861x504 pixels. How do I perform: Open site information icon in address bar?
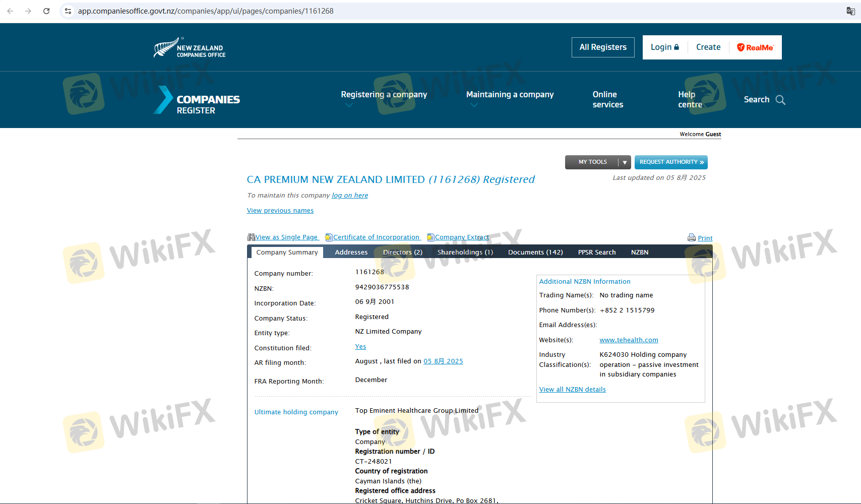pyautogui.click(x=68, y=11)
